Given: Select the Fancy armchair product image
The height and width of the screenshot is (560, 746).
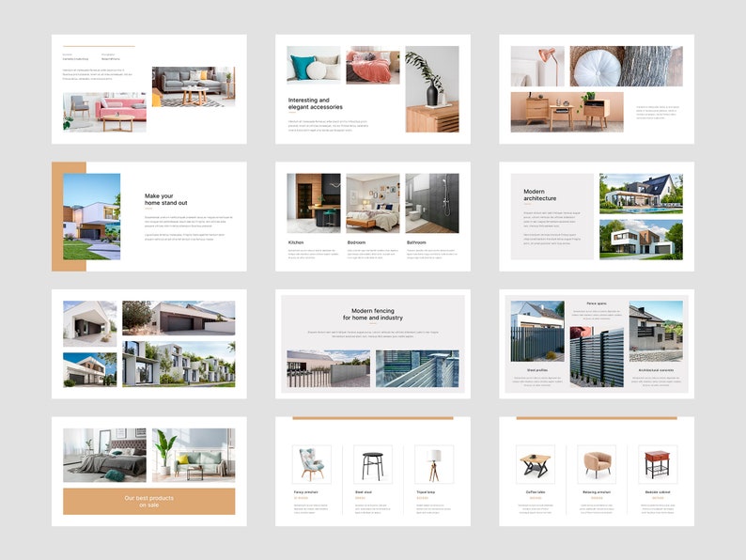Looking at the screenshot, I should (x=312, y=465).
